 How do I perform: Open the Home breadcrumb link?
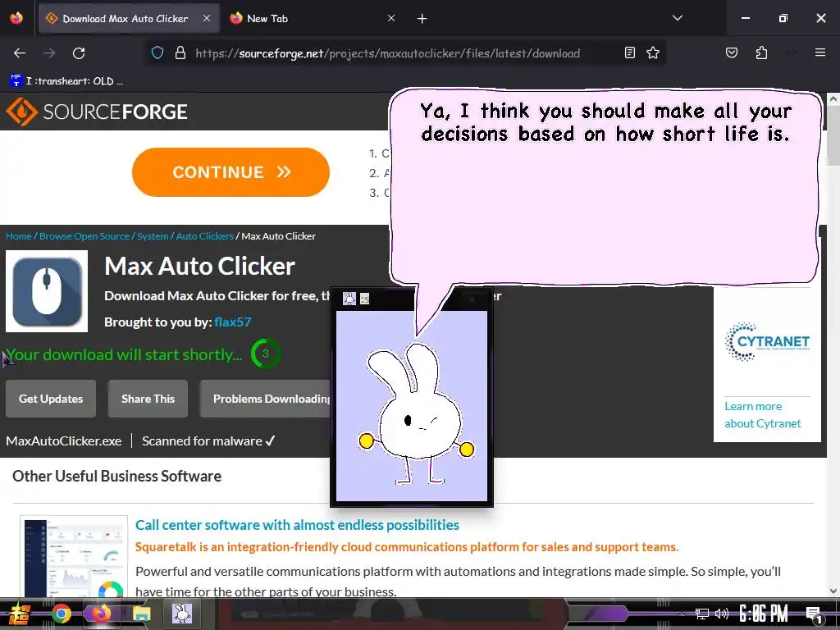point(19,236)
